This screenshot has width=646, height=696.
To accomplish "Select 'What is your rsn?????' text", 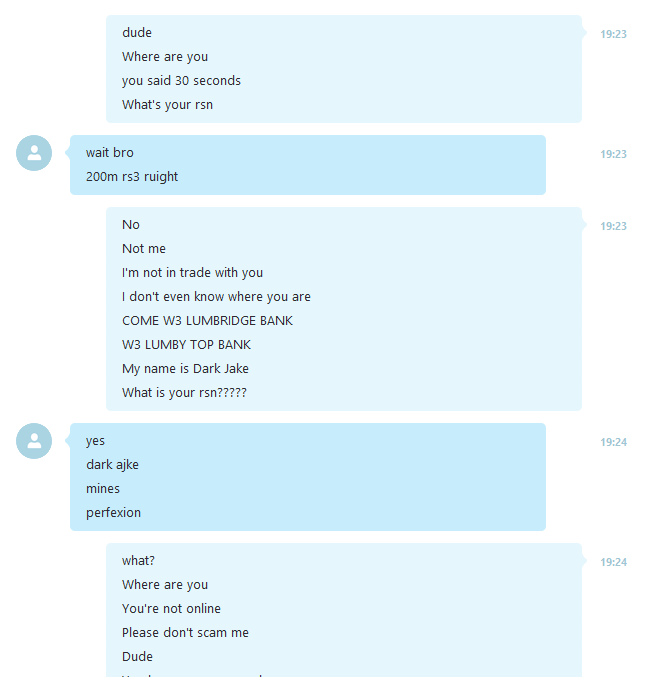I will tap(184, 392).
